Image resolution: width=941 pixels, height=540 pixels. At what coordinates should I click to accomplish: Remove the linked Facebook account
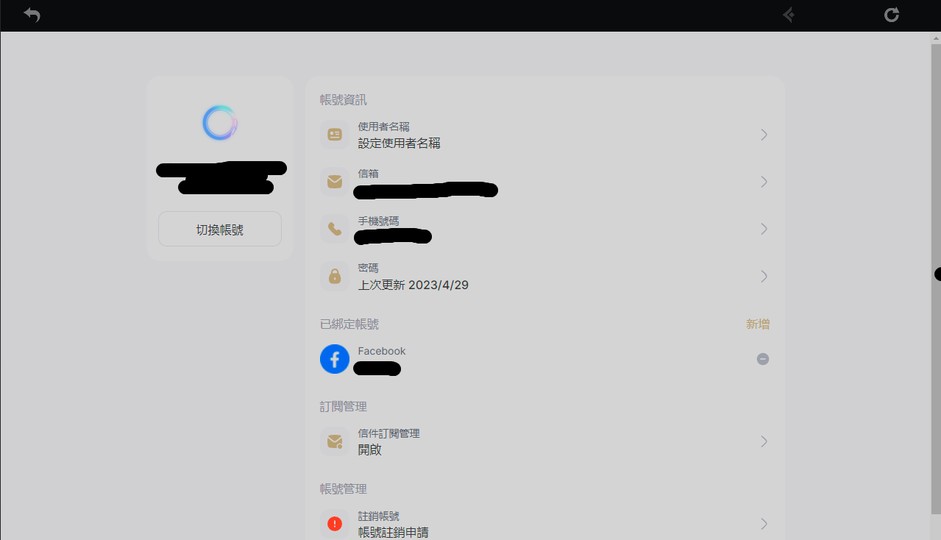[x=763, y=359]
